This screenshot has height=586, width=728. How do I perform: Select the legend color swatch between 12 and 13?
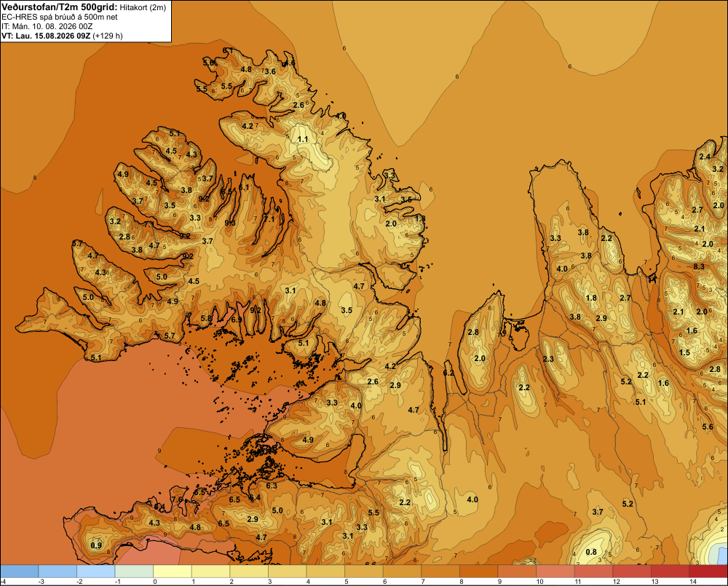[632, 571]
